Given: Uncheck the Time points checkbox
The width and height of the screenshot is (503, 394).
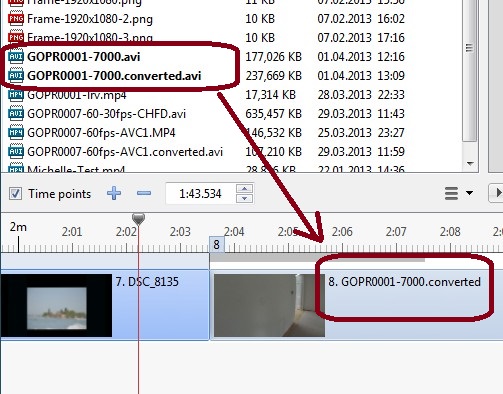Looking at the screenshot, I should point(15,194).
